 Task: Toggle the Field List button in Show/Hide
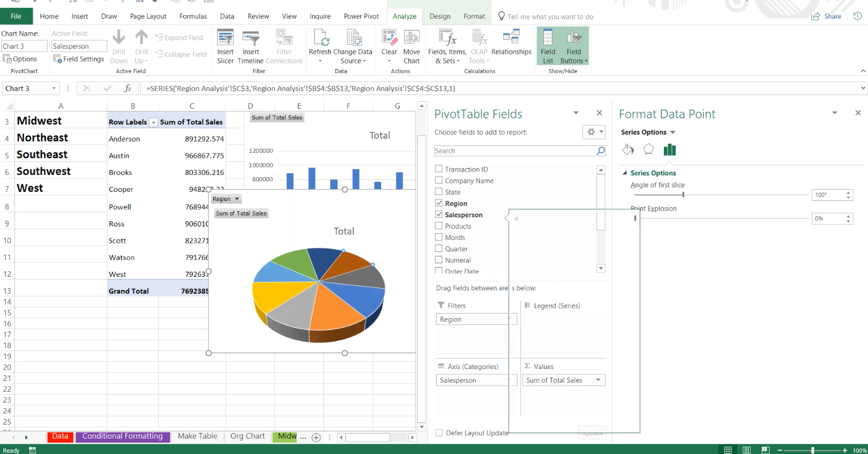[x=547, y=45]
